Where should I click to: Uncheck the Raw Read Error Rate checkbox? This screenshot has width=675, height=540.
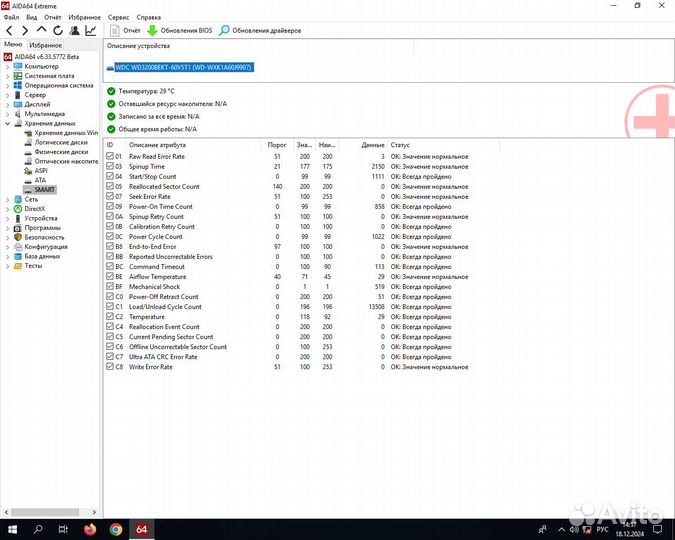pyautogui.click(x=110, y=157)
